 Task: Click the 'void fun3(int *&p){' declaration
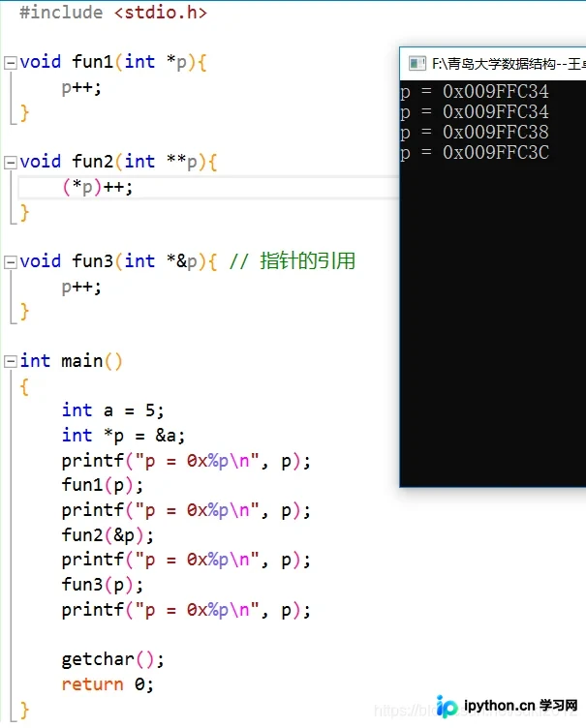118,261
